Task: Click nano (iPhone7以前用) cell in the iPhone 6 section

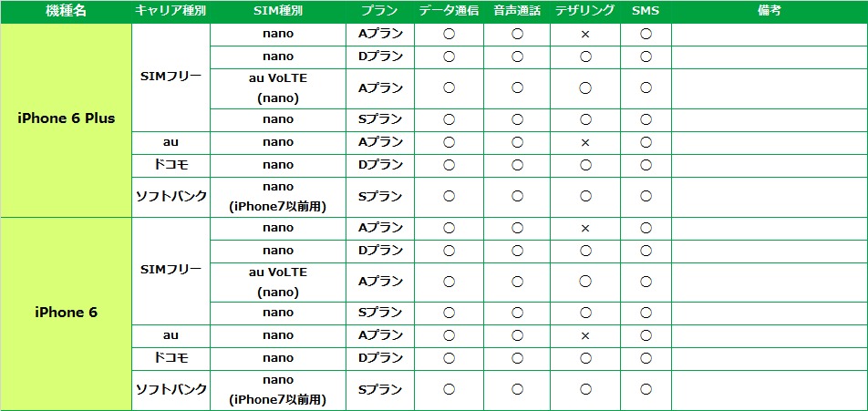Action: (277, 390)
